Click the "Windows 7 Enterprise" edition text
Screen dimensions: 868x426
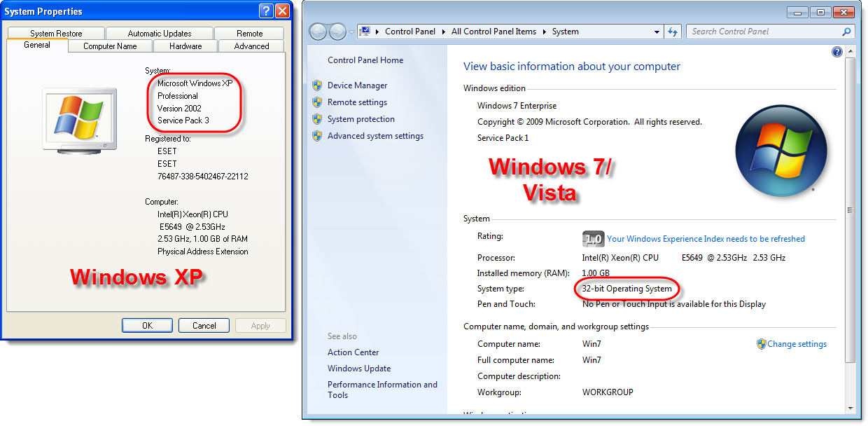pyautogui.click(x=517, y=106)
